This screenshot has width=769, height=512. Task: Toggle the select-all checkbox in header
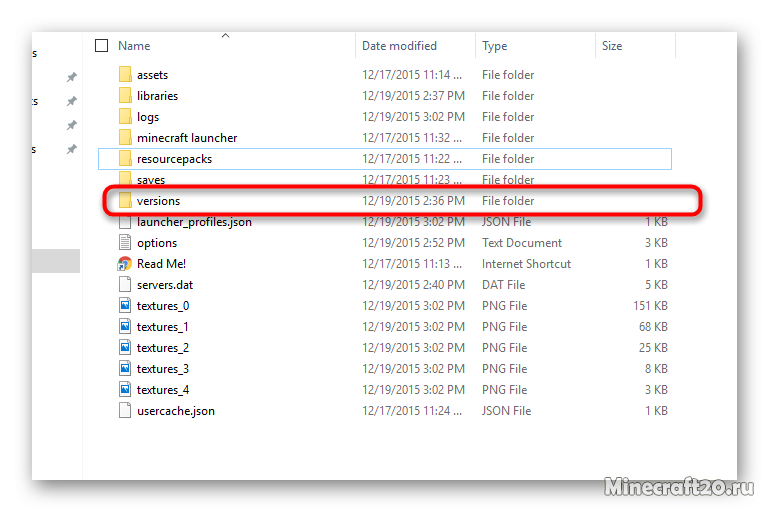(x=101, y=46)
